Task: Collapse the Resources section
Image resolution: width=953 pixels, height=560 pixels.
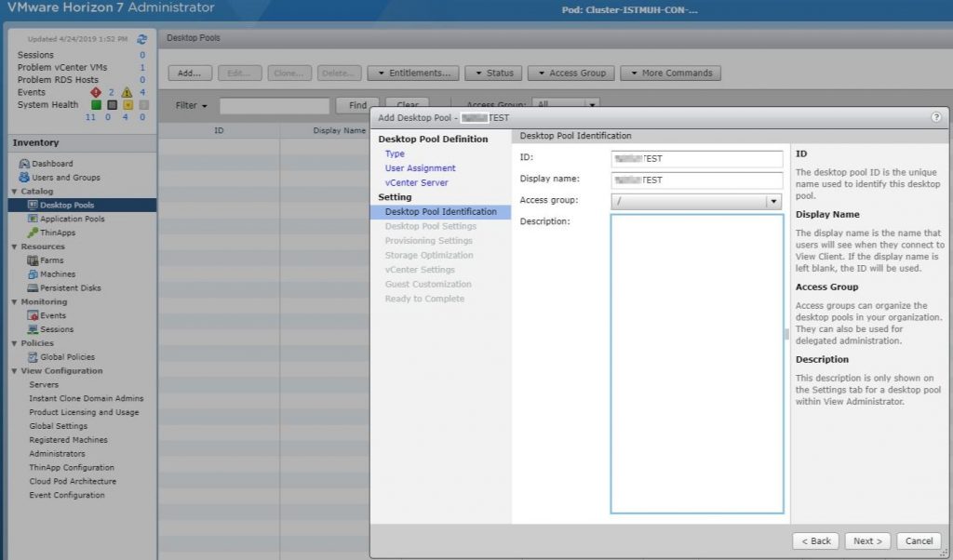Action: [14, 247]
